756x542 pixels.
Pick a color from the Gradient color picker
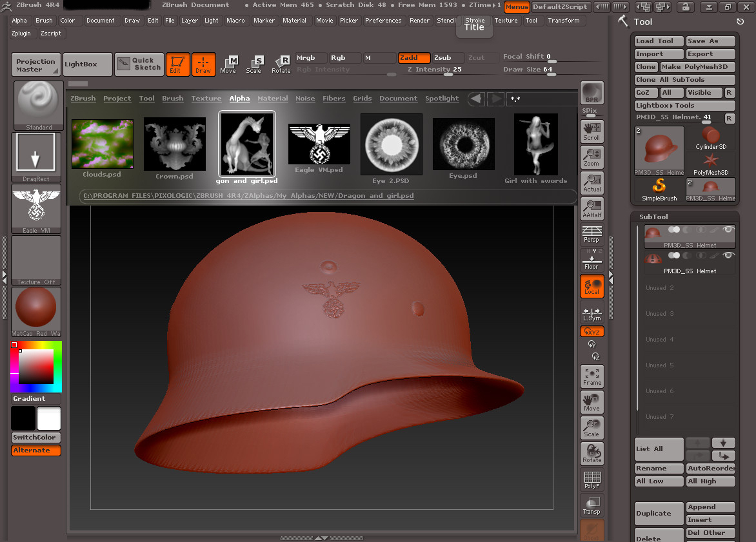tap(35, 366)
